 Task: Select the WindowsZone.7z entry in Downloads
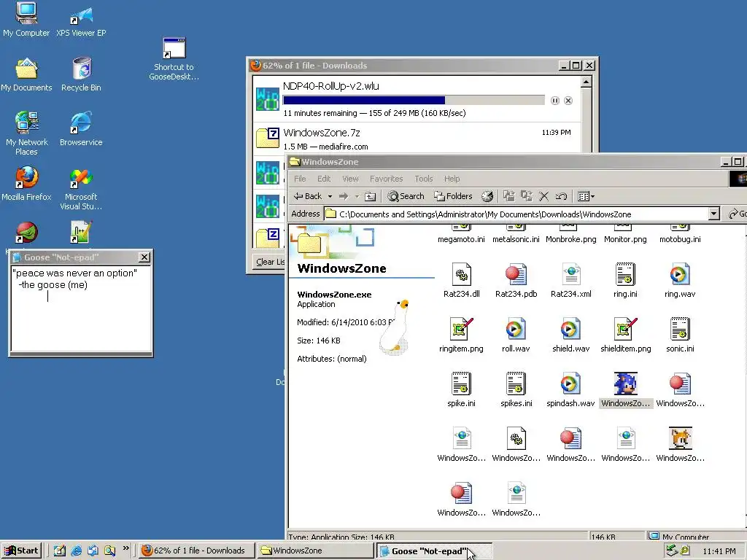[x=417, y=139]
